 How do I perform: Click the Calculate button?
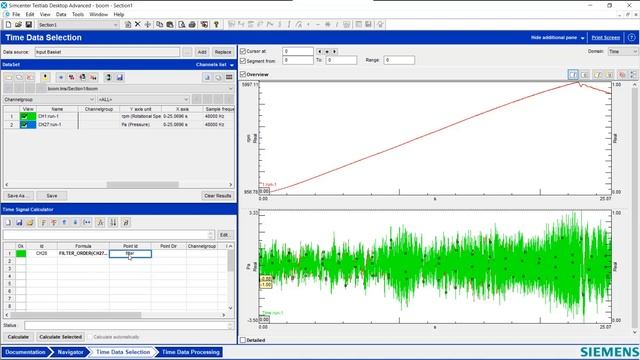18,337
